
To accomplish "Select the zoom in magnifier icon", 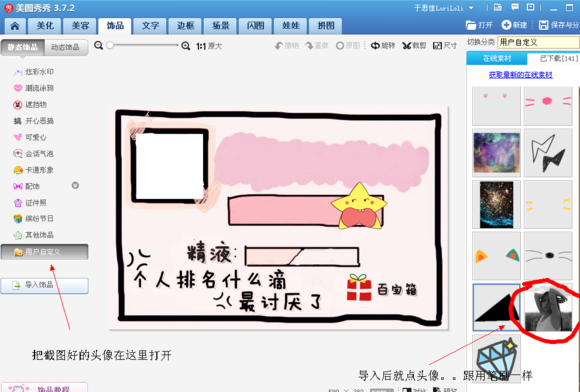I will 186,46.
